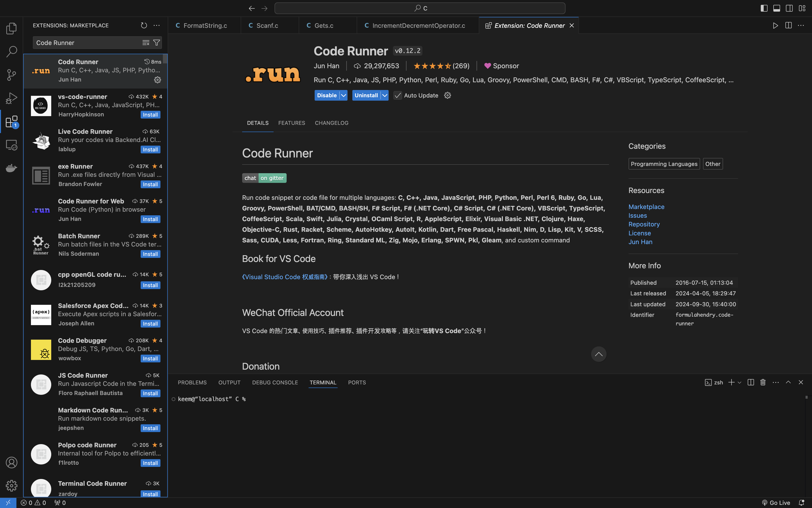The width and height of the screenshot is (812, 508).
Task: Open the Sponsor link
Action: coord(502,66)
